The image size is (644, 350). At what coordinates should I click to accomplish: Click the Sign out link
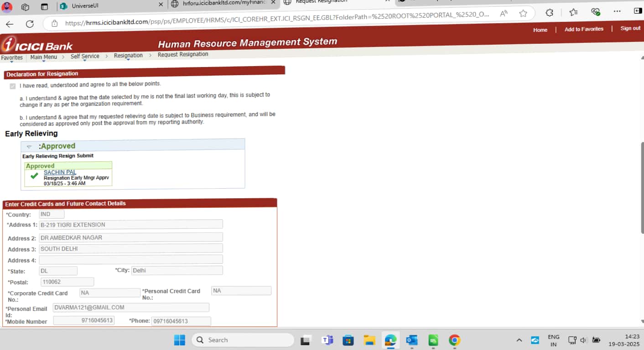coord(630,28)
